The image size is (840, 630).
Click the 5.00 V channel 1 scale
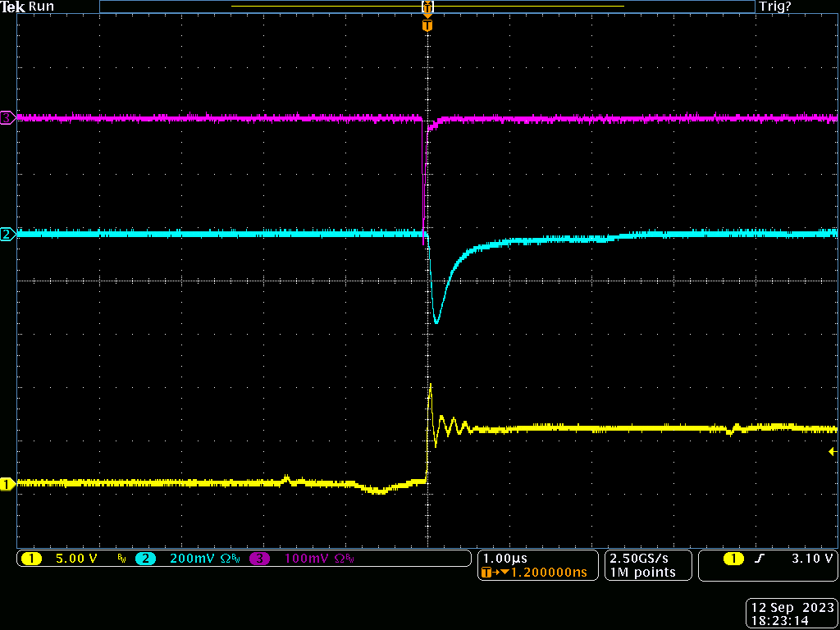(x=76, y=559)
